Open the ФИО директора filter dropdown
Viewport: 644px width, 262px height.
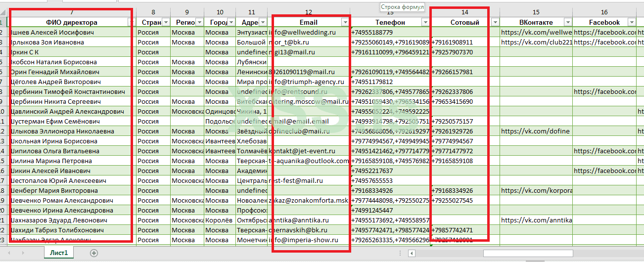[131, 22]
